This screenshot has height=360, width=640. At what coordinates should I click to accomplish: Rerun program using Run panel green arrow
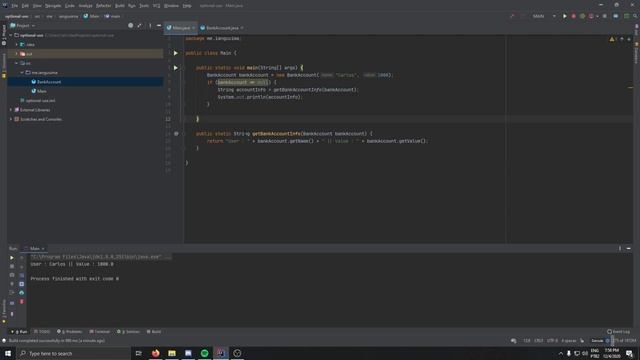pos(12,258)
